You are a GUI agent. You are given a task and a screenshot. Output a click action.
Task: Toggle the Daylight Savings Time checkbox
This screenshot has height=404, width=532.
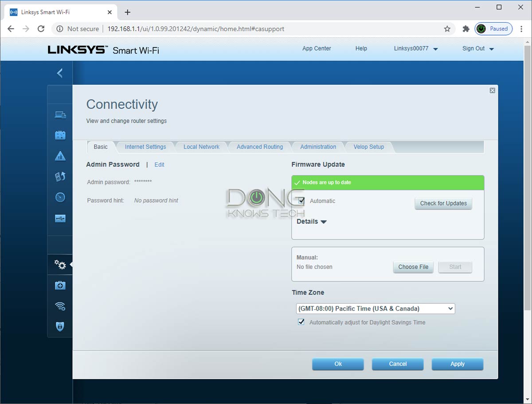pos(301,322)
